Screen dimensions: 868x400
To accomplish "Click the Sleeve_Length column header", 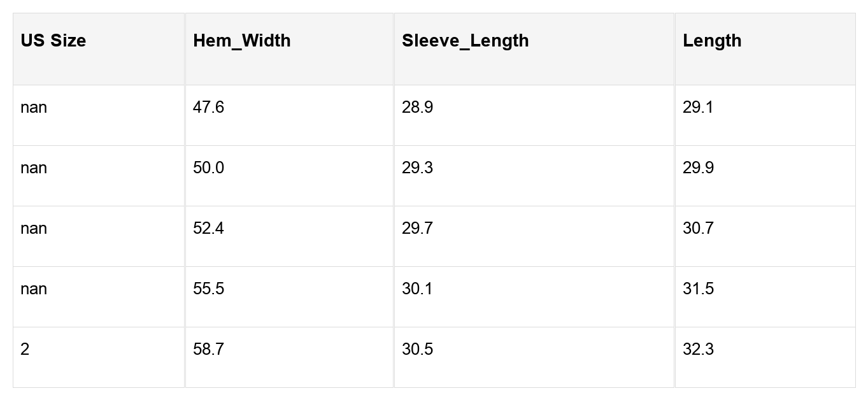I will 465,41.
